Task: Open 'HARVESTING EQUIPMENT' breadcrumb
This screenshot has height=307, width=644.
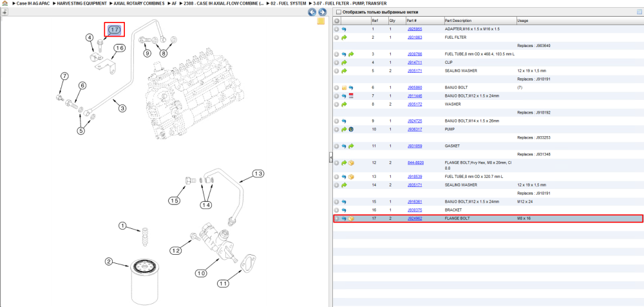Action: (82, 3)
